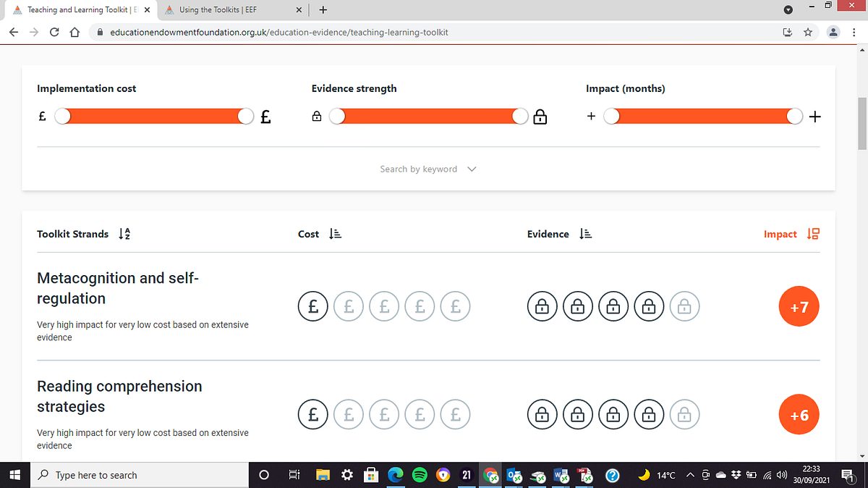Sort Toolkit Strands alphabetically icon
This screenshot has width=868, height=488.
tap(124, 234)
